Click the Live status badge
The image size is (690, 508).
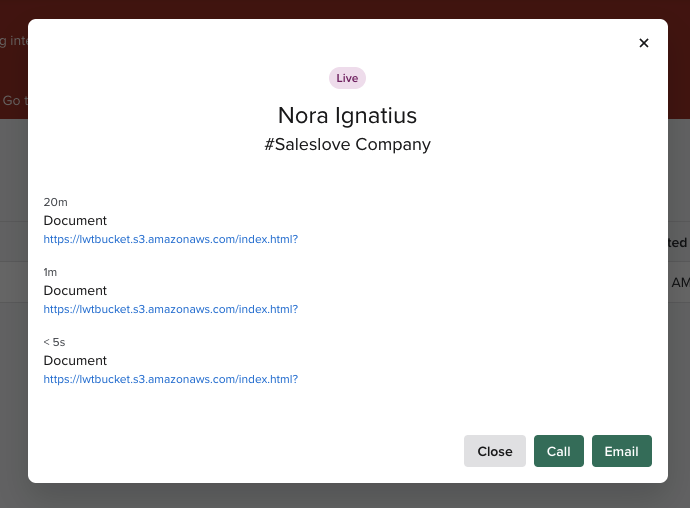point(347,78)
